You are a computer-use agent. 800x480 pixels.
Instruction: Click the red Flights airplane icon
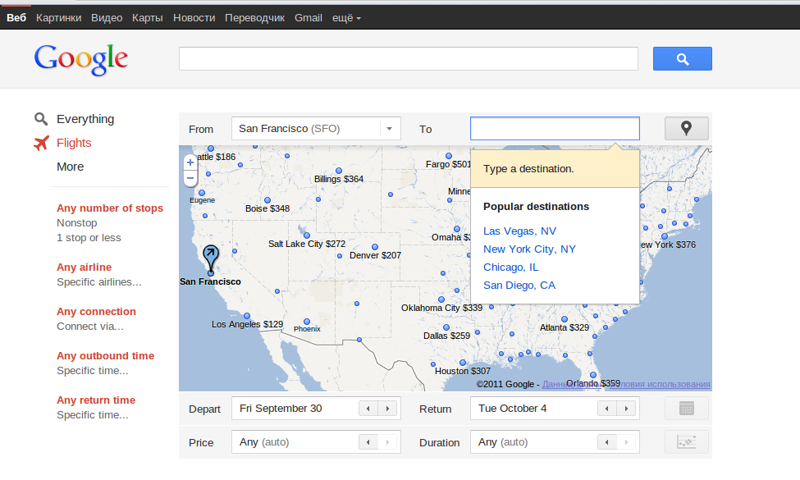(x=41, y=143)
